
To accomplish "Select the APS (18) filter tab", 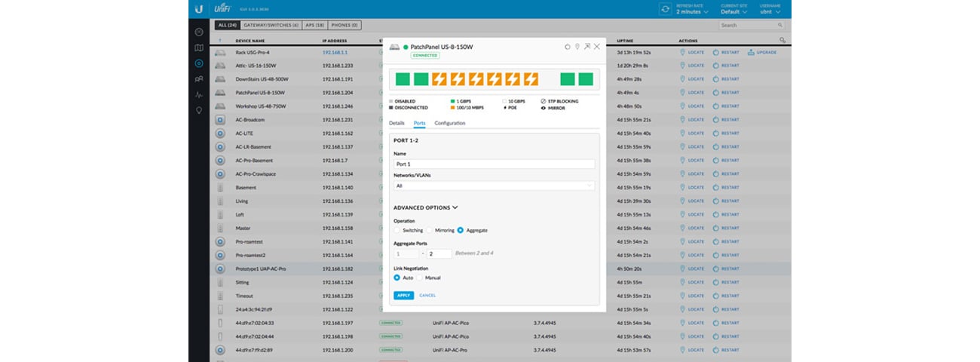I will 315,25.
